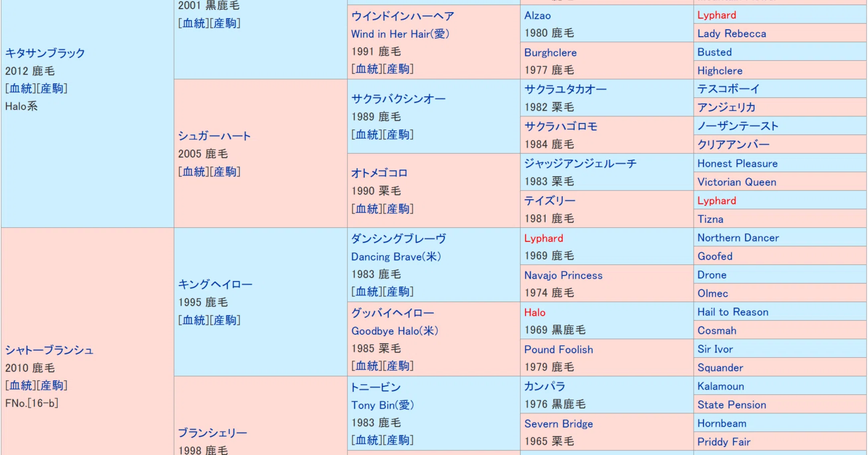The image size is (868, 455).
Task: Open the Lady Rebecca link
Action: pos(732,34)
